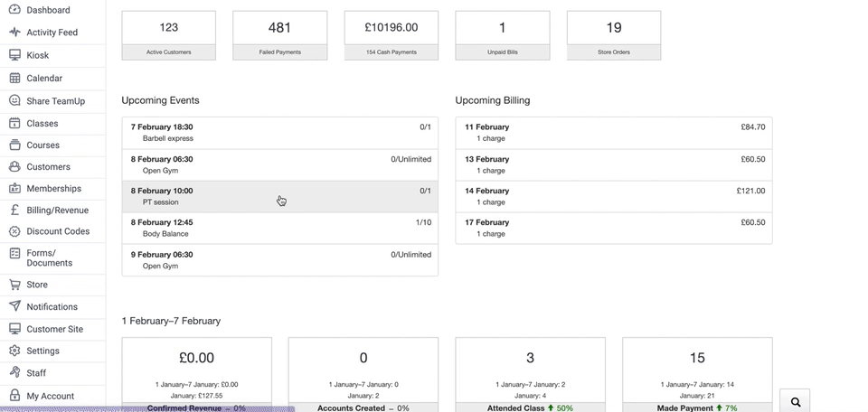This screenshot has height=412, width=868.
Task: Open the 7 February Barbell express event
Action: pyautogui.click(x=279, y=133)
